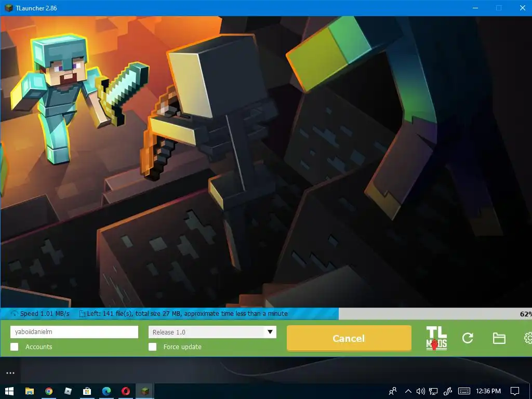
Task: Open the notification center icon
Action: [515, 391]
